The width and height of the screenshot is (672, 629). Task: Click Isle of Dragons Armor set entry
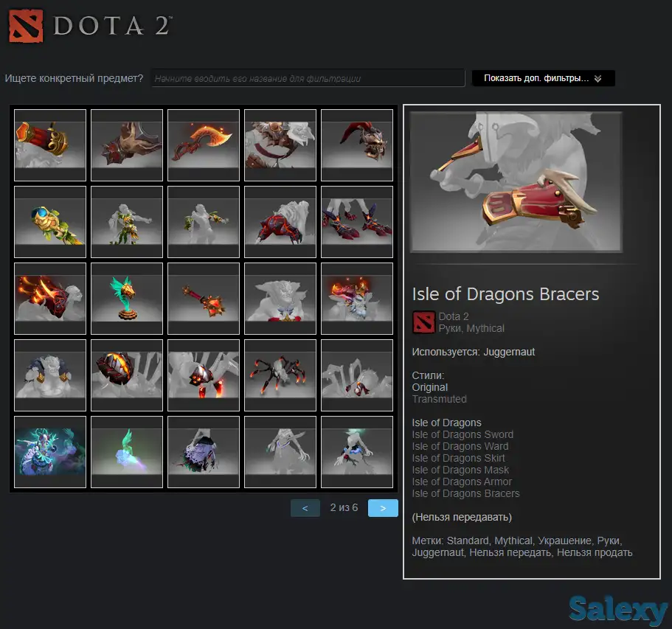(x=462, y=482)
